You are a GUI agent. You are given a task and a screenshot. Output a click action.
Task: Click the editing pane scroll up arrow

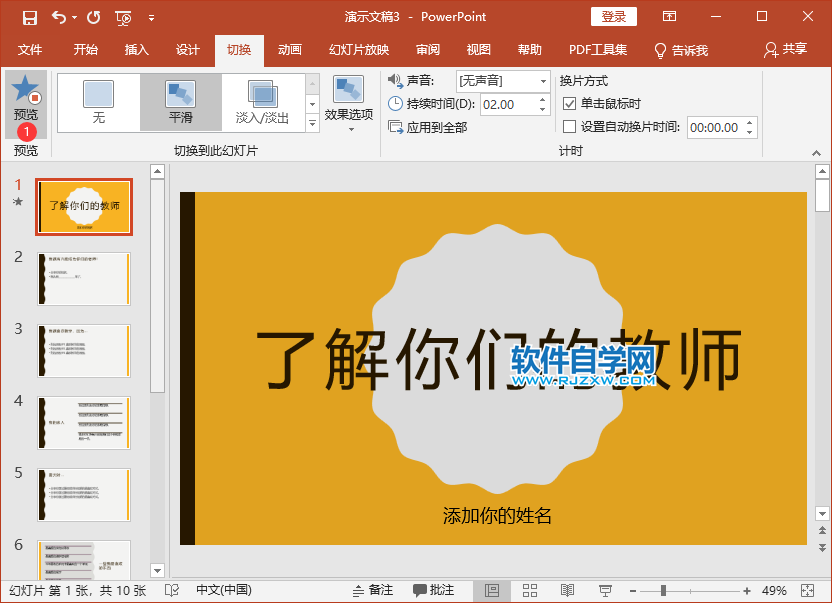click(822, 171)
